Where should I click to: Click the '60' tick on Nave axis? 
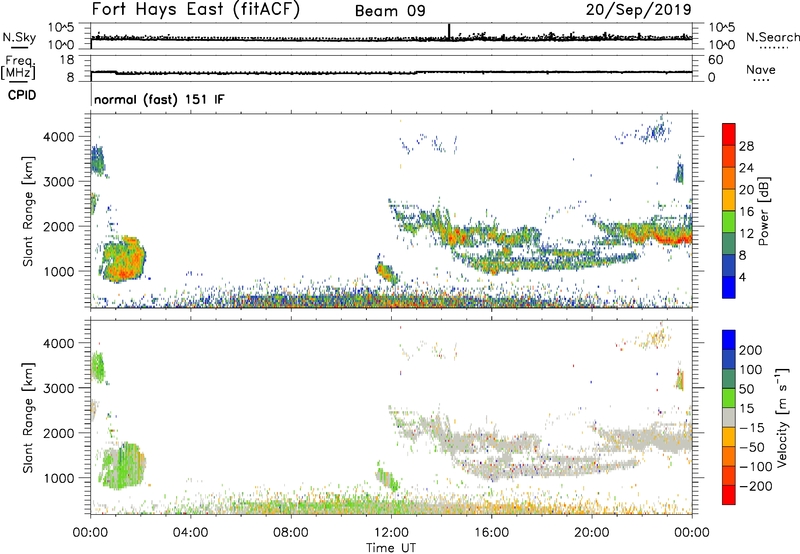716,60
